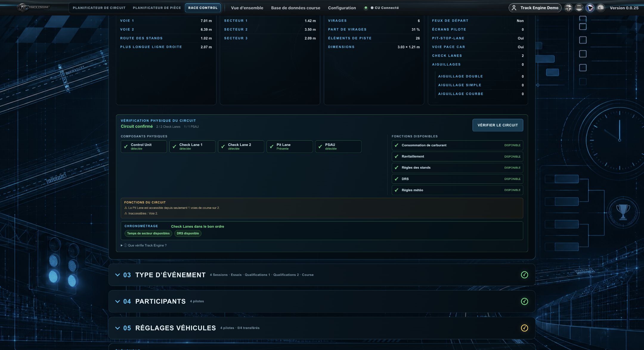Screen dimensions: 644x350
Task: Select the French flag language icon
Action: [590, 8]
